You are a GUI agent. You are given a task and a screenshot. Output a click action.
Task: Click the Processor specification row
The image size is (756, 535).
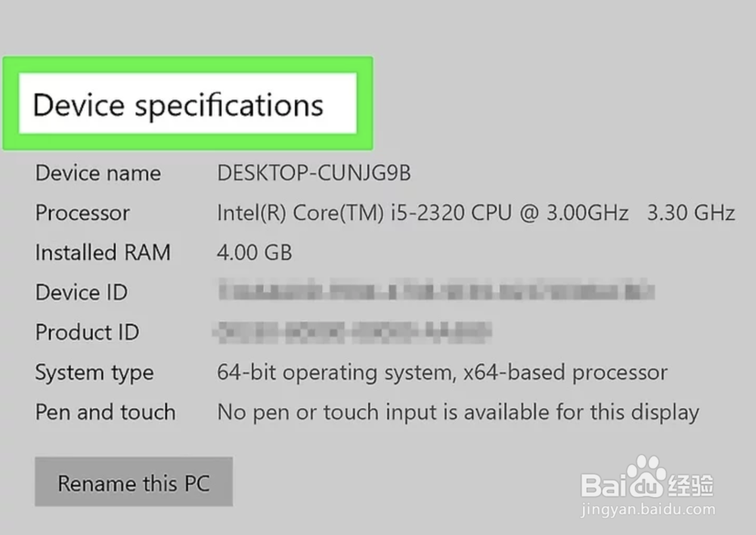[82, 212]
